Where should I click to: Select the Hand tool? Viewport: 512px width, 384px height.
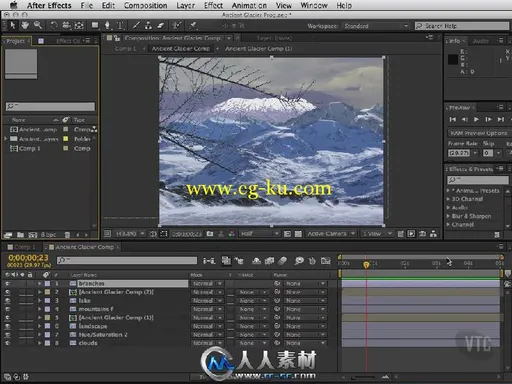tap(25, 25)
